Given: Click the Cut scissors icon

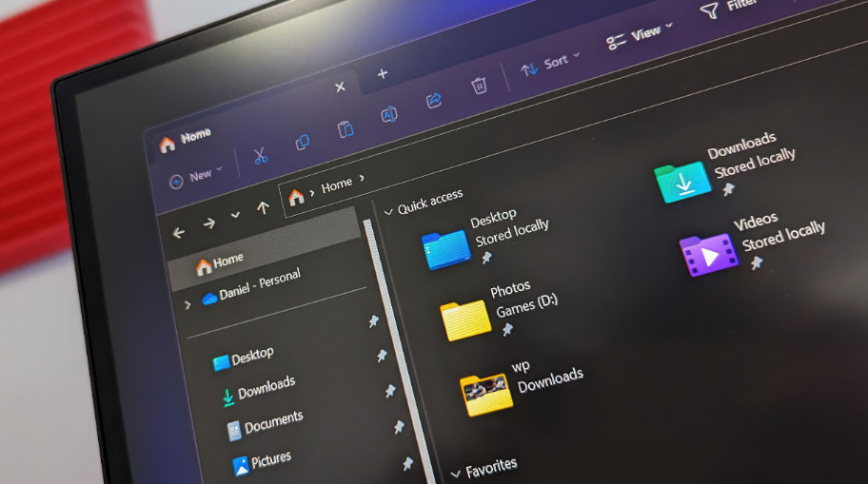Looking at the screenshot, I should pyautogui.click(x=261, y=156).
